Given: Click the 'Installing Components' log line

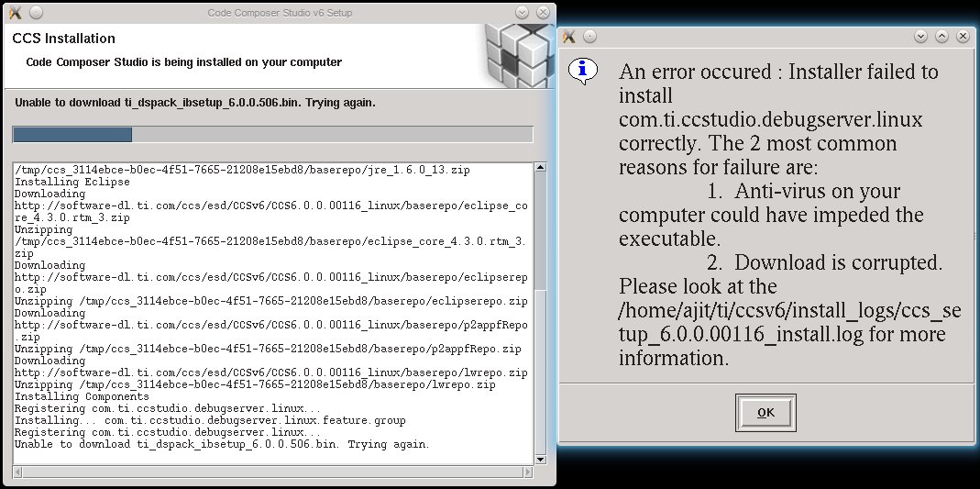Looking at the screenshot, I should coord(82,396).
